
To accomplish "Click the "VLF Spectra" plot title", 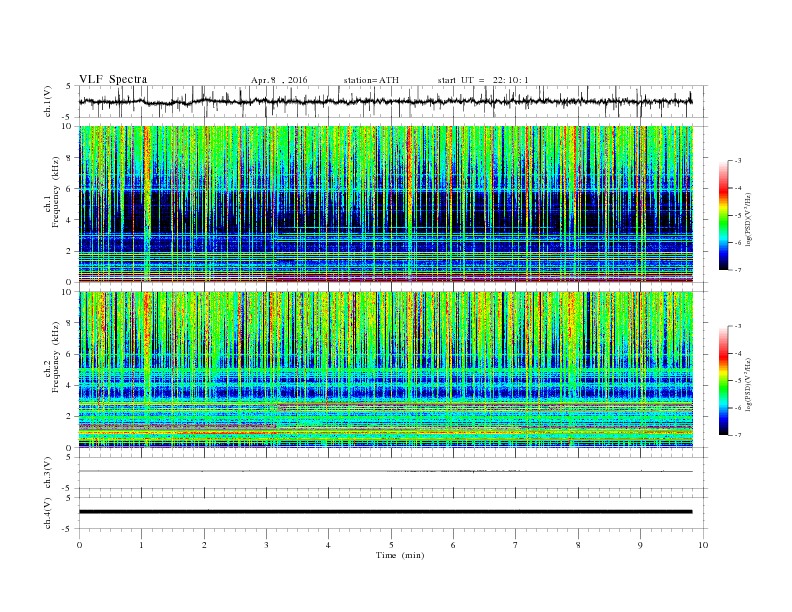I will click(113, 79).
